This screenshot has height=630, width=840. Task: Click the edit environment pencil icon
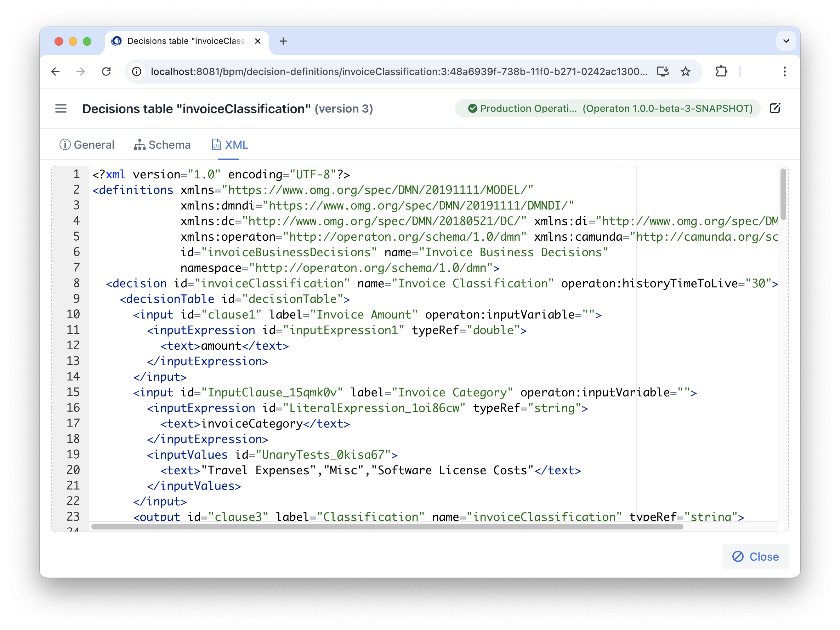[775, 109]
